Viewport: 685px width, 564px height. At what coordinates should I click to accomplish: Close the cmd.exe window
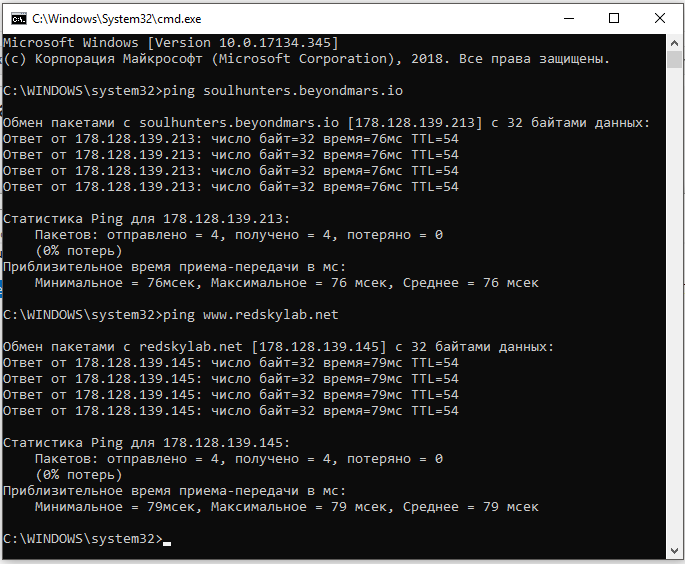tap(660, 18)
